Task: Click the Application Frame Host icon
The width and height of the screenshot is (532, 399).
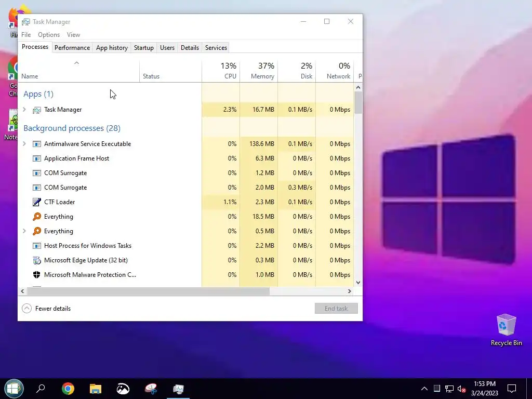Action: click(x=37, y=158)
